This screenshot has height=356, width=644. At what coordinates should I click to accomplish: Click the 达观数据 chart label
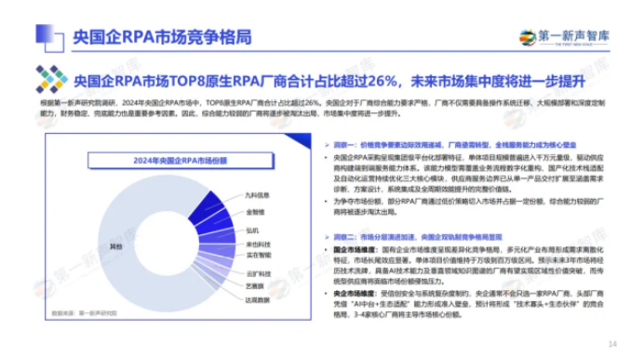[258, 300]
